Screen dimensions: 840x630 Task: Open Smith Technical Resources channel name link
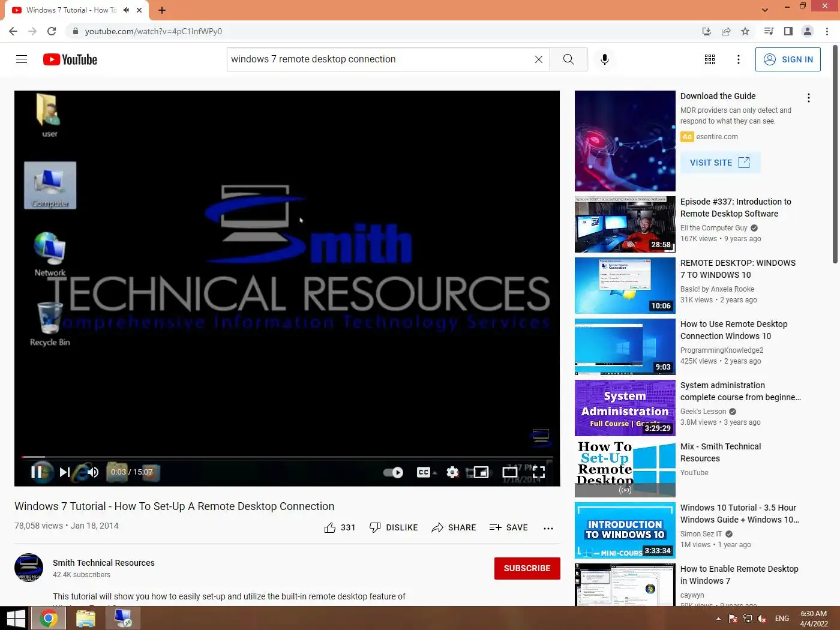click(104, 563)
